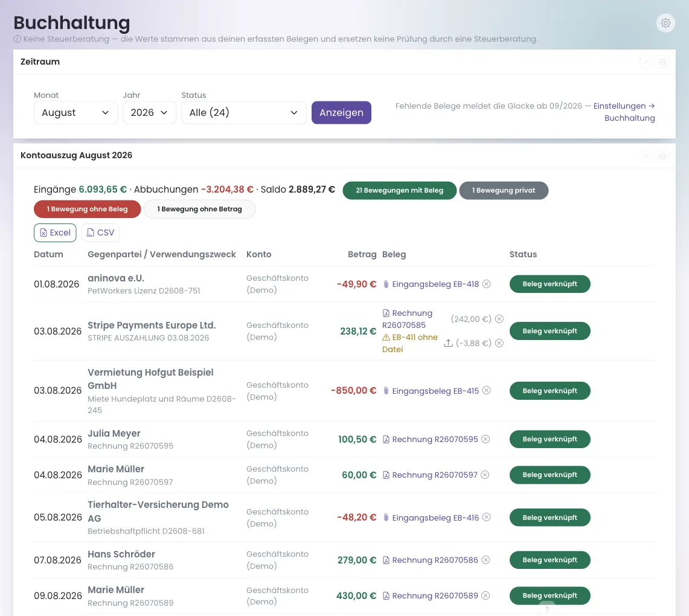Image resolution: width=689 pixels, height=616 pixels.
Task: Follow the Einstellungen → Buchhaltung link
Action: click(624, 112)
